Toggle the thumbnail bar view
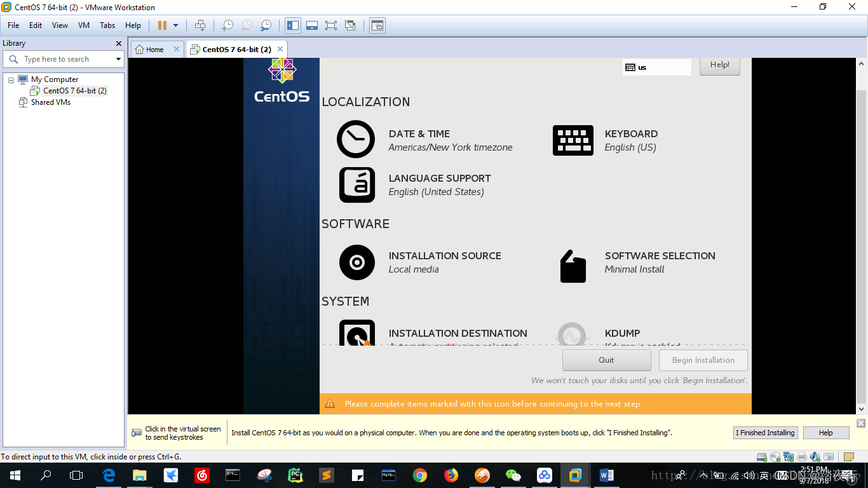Screen dimensions: 868x488 pos(312,25)
